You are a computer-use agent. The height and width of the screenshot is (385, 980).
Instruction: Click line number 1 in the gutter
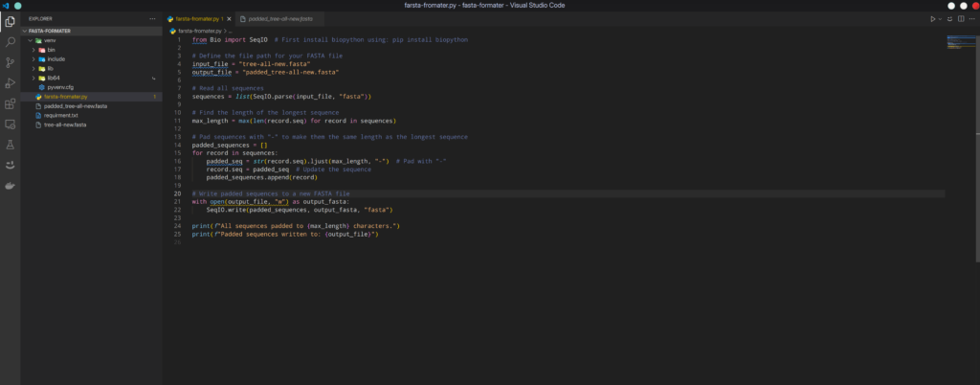click(179, 39)
